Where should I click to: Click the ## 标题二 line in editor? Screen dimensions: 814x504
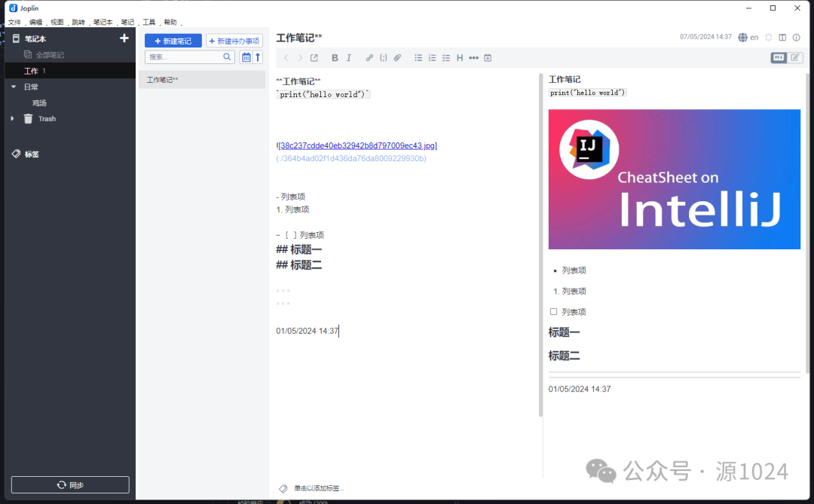coord(299,265)
